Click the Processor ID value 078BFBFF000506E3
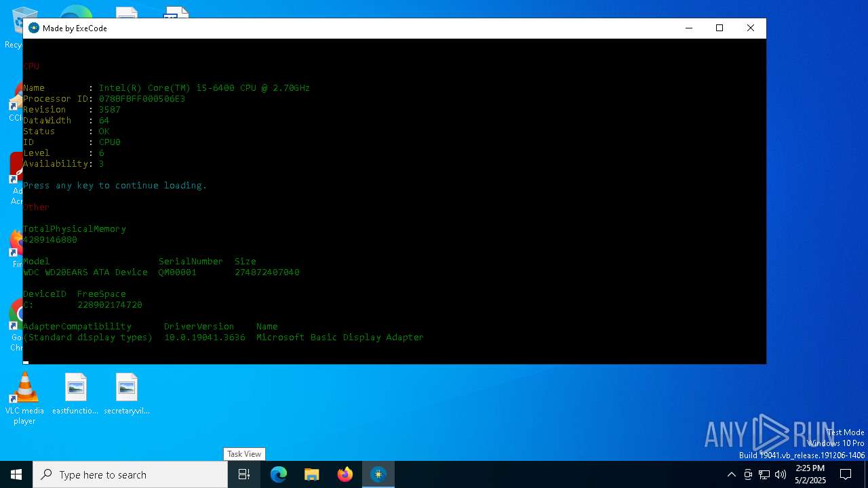 (142, 98)
